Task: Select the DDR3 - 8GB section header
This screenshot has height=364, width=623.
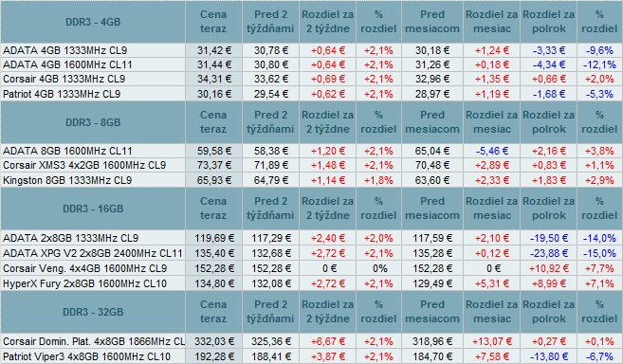Action: tap(93, 122)
